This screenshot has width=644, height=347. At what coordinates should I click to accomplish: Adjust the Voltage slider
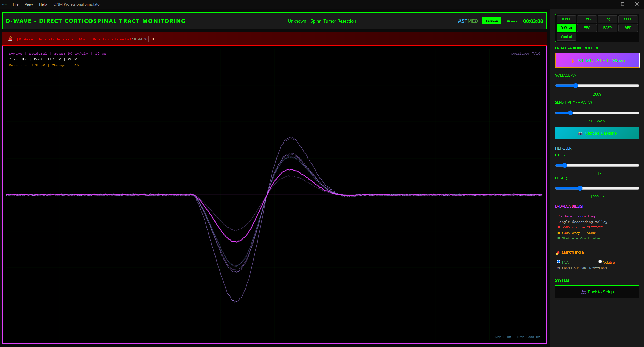click(x=576, y=86)
